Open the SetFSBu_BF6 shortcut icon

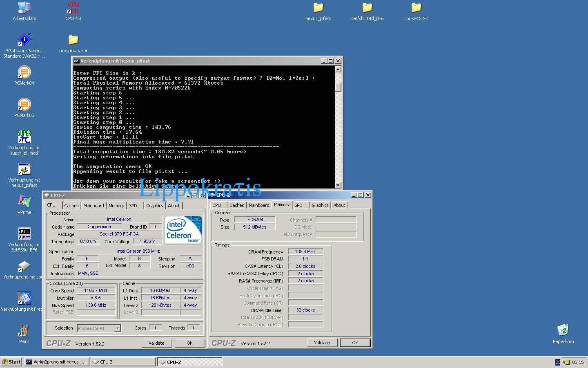(x=24, y=234)
